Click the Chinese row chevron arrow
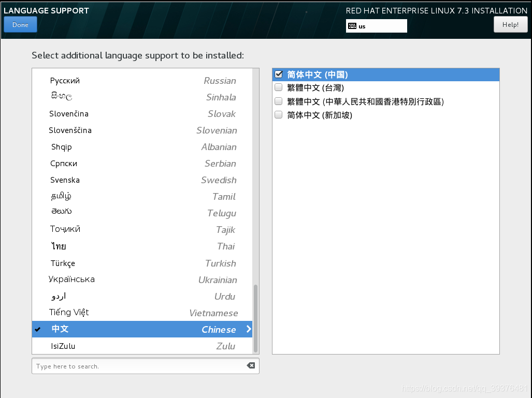The image size is (532, 398). tap(249, 329)
